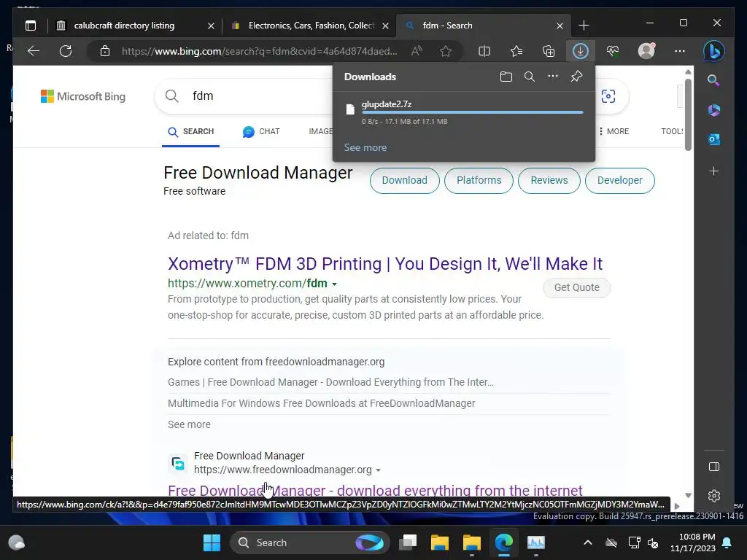Open Microsoft 365 sidebar icon
Screen dimensions: 747x560
[x=713, y=110]
